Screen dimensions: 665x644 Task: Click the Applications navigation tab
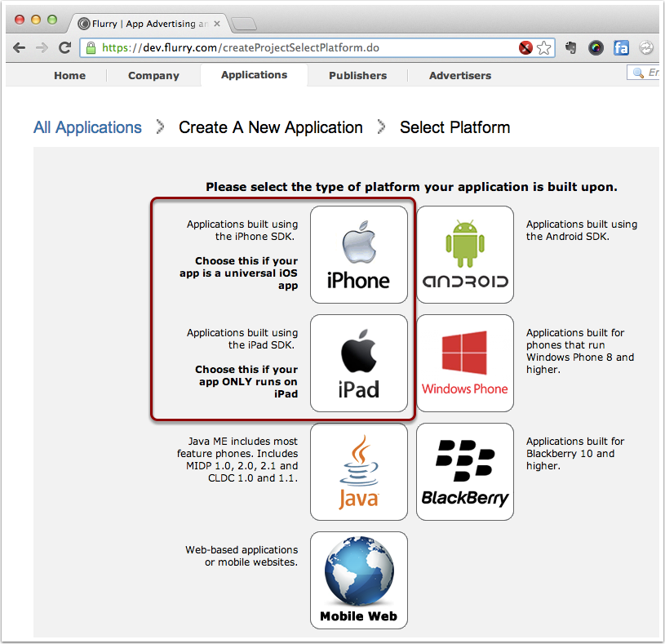254,74
